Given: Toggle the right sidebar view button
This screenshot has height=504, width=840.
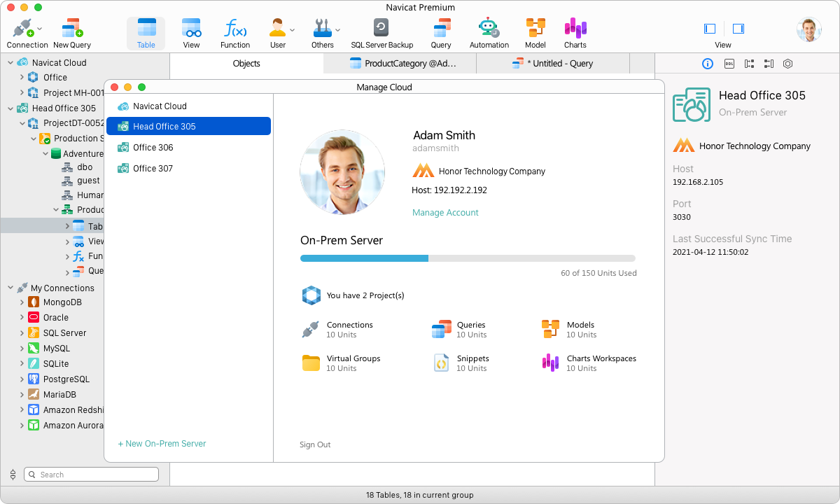Looking at the screenshot, I should pyautogui.click(x=738, y=29).
